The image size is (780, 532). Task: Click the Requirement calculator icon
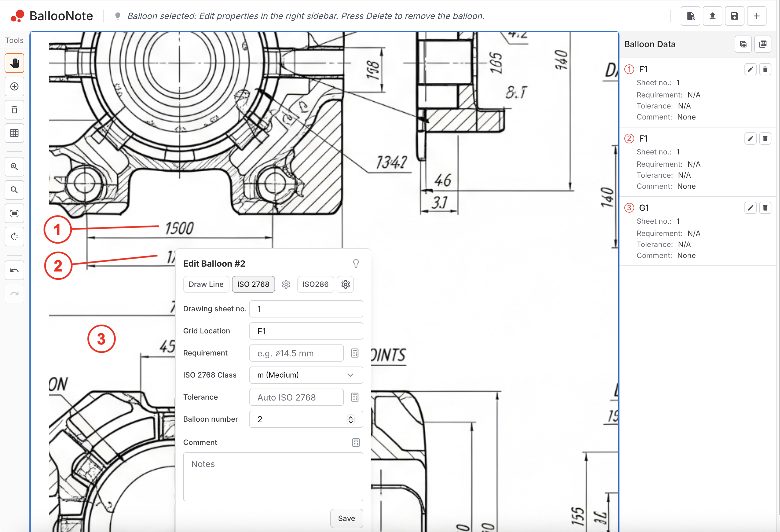355,353
